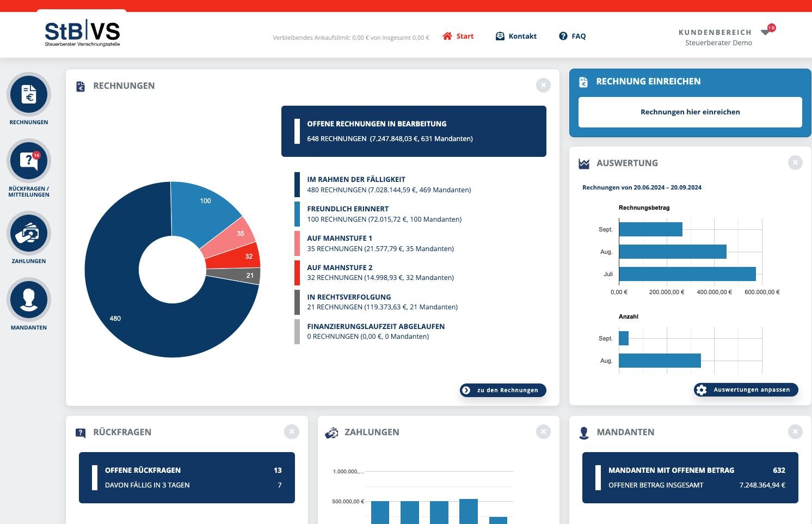Click 'Rechnungen hier einreichen' button
Image resolution: width=812 pixels, height=524 pixels.
(x=690, y=112)
